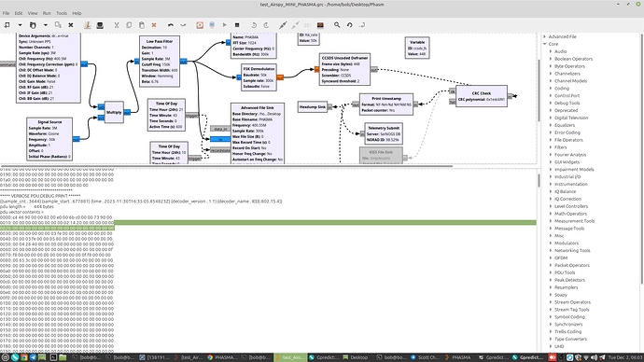This screenshot has height=362, width=644.
Task: Click the Reload blocks toolbar icon
Action: pos(349,25)
